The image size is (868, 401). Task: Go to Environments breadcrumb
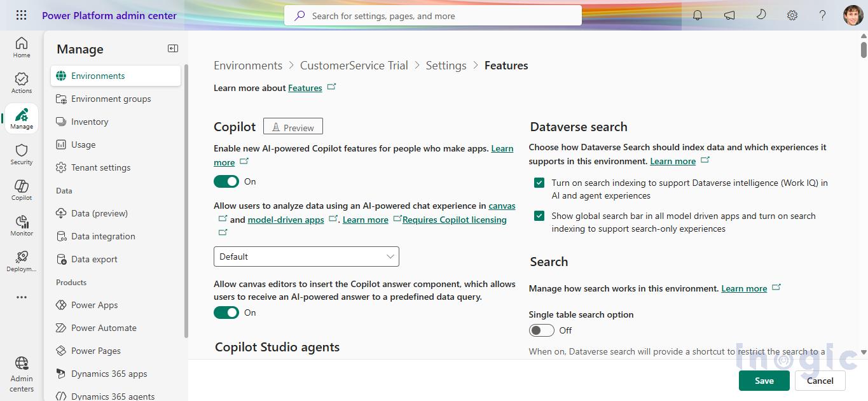(x=248, y=66)
